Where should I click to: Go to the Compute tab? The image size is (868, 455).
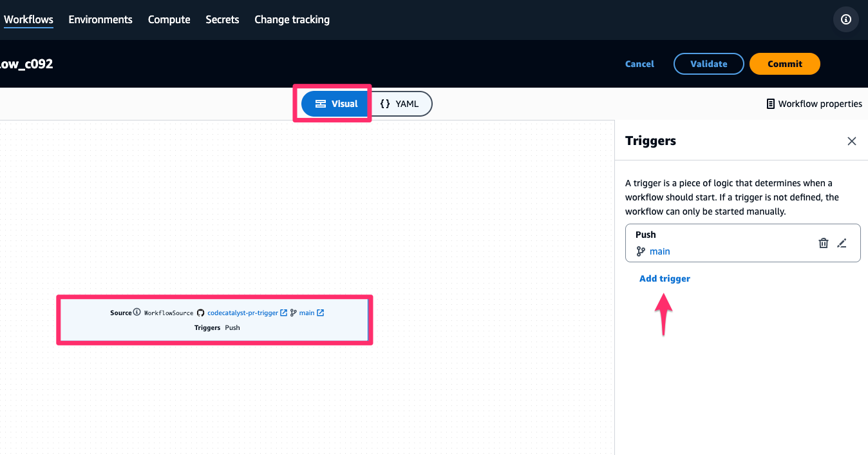pyautogui.click(x=169, y=19)
